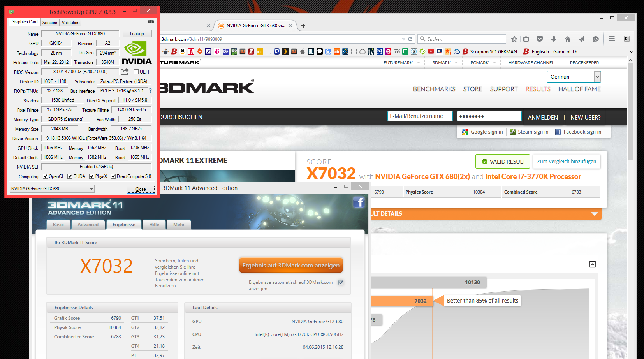Click the Lookup button in GPU-Z
Image resolution: width=644 pixels, height=359 pixels.
click(x=137, y=34)
